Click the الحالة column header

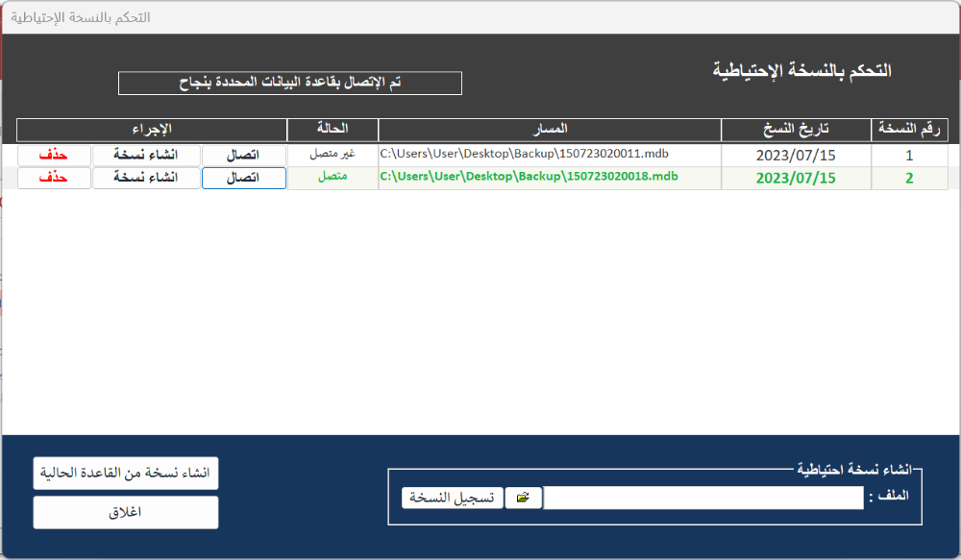point(333,130)
